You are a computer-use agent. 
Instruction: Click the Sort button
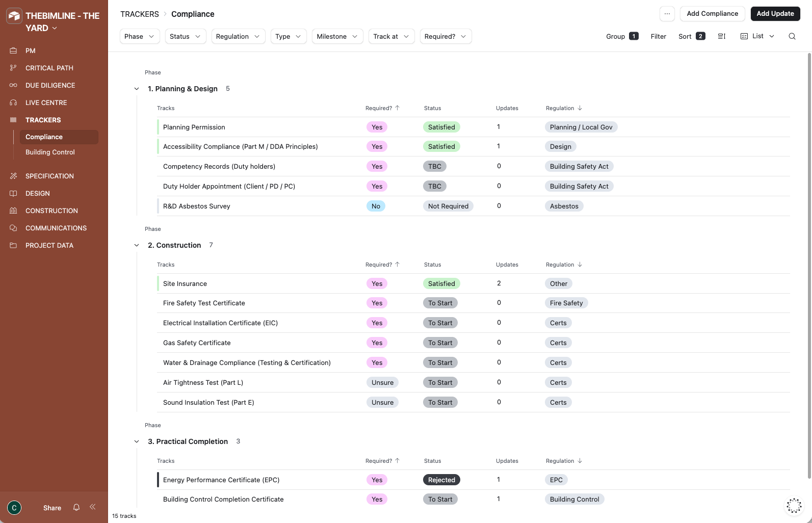tap(692, 36)
